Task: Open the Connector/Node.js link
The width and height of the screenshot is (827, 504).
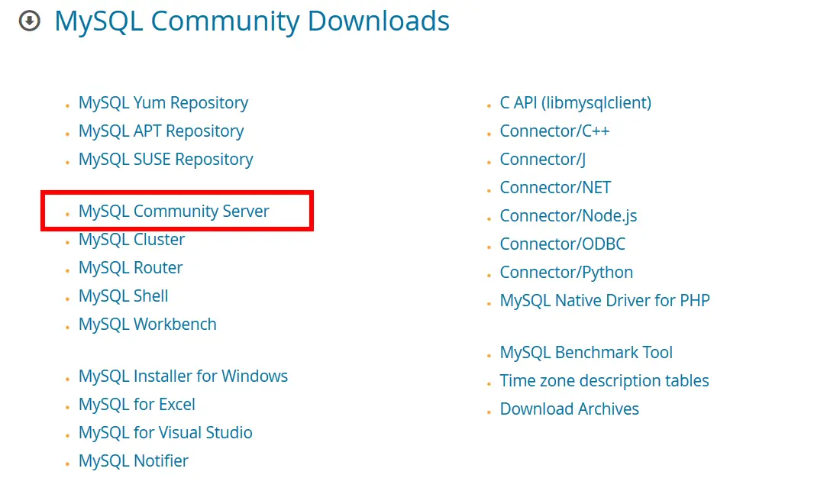Action: [569, 216]
